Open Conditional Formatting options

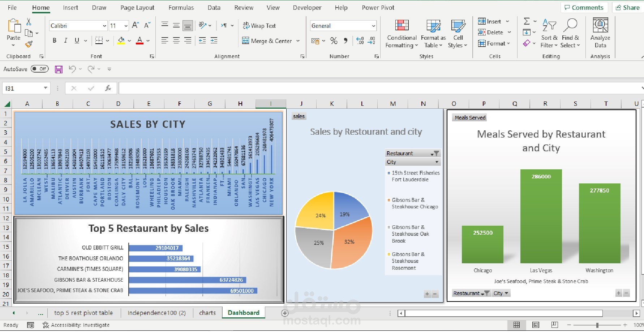(x=401, y=33)
